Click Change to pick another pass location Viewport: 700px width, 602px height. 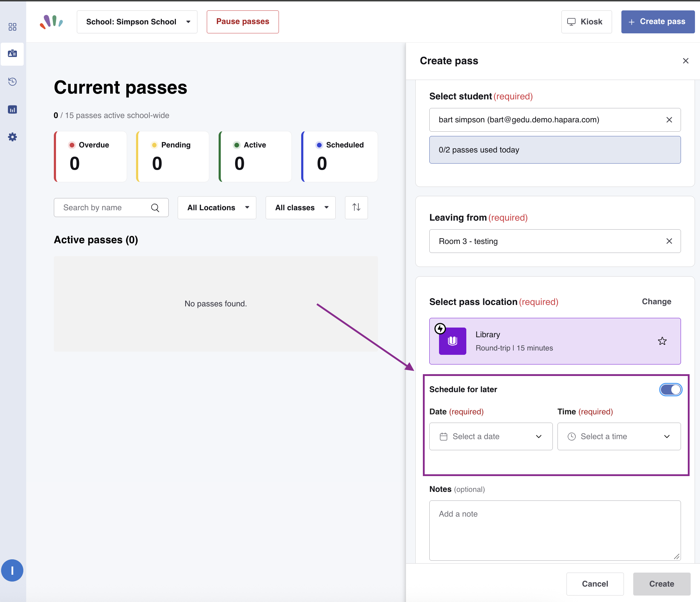(x=657, y=302)
